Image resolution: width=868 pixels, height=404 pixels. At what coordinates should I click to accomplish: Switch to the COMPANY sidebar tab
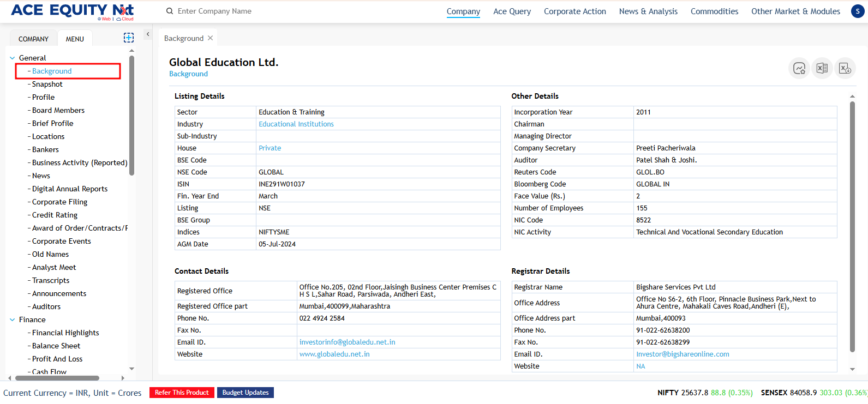pyautogui.click(x=33, y=39)
